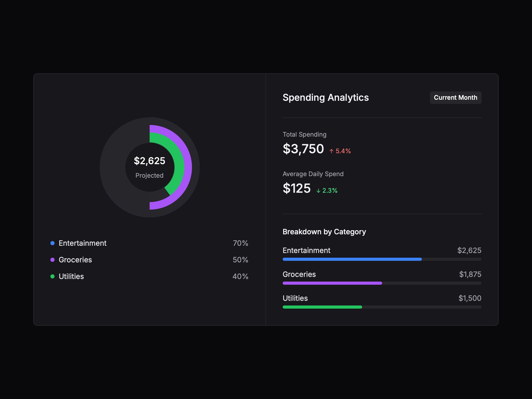Click the Average Daily Spend value $125
The width and height of the screenshot is (532, 399).
click(296, 189)
